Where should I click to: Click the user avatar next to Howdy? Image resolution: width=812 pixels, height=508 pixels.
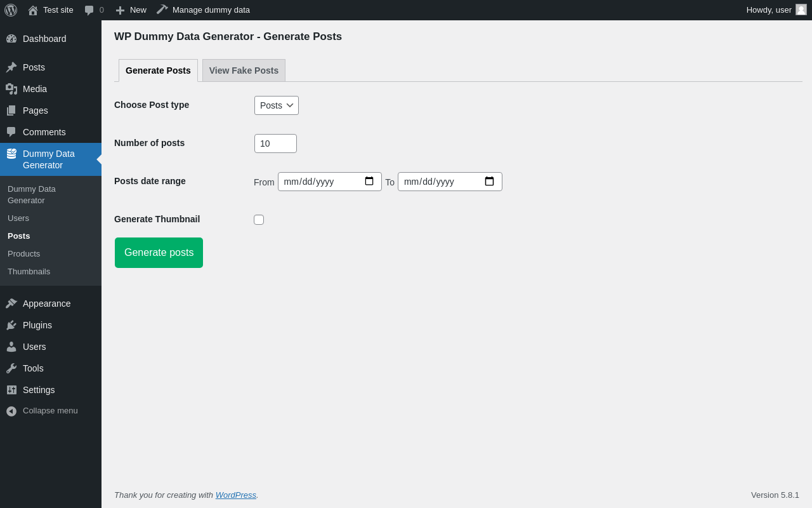coord(801,10)
